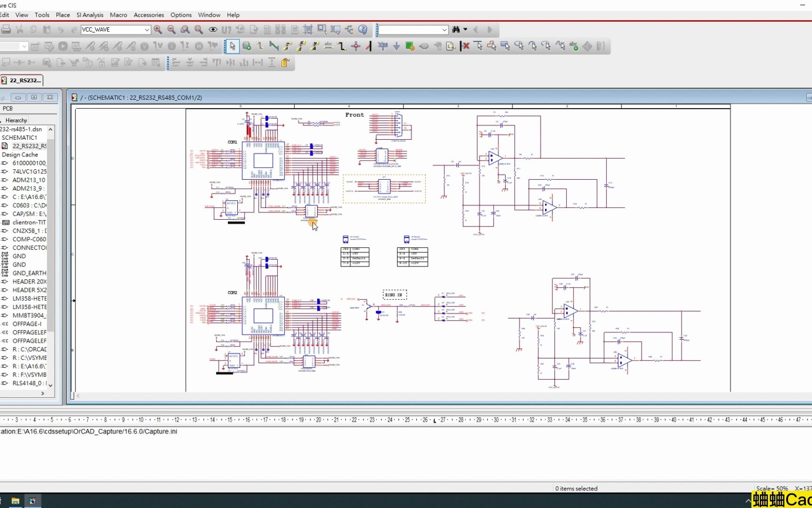Choose the Place Bus Entry tool
Image resolution: width=812 pixels, height=508 pixels.
[x=369, y=46]
